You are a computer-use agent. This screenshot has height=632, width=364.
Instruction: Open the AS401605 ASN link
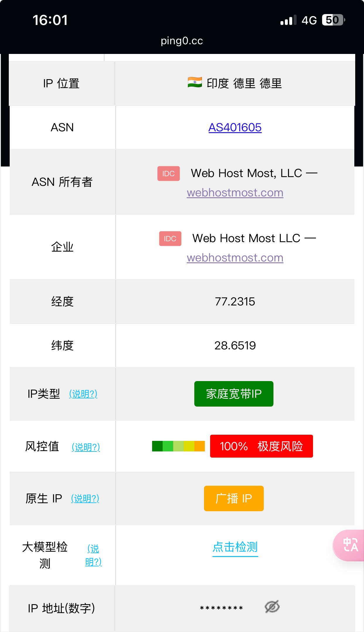point(235,128)
